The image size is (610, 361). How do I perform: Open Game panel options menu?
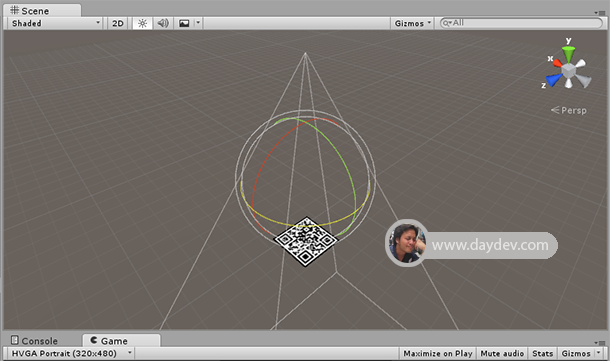pyautogui.click(x=600, y=343)
